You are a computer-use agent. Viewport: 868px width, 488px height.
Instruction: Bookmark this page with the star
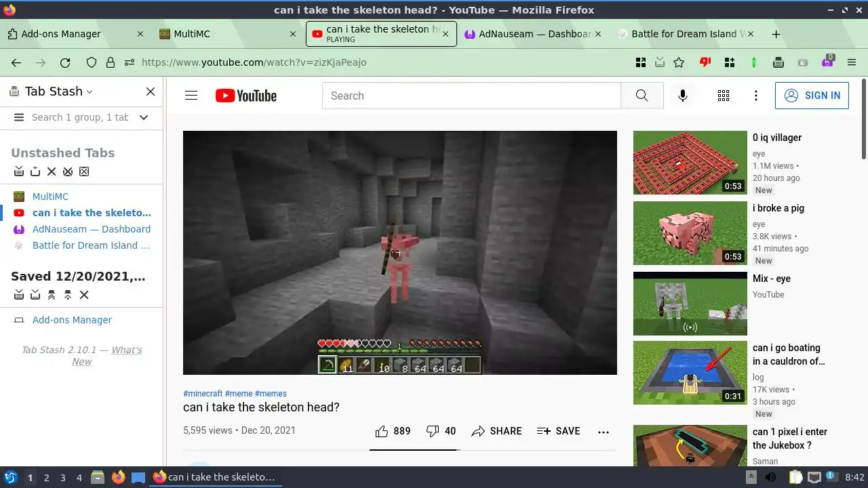click(679, 62)
